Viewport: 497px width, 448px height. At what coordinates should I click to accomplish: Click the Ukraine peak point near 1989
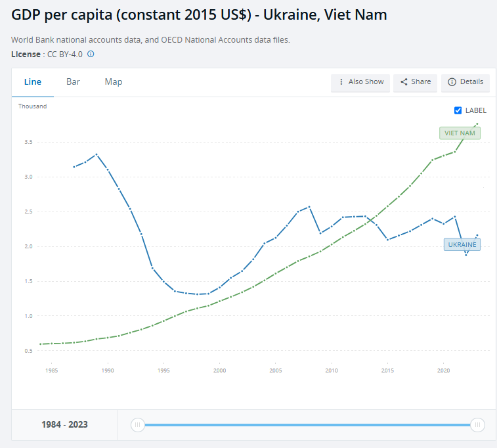pyautogui.click(x=97, y=154)
